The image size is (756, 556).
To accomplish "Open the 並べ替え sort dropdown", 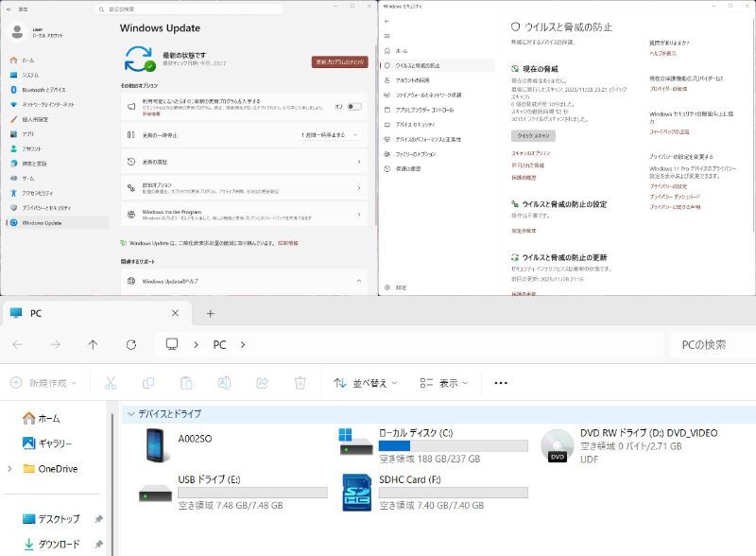I will 366,383.
